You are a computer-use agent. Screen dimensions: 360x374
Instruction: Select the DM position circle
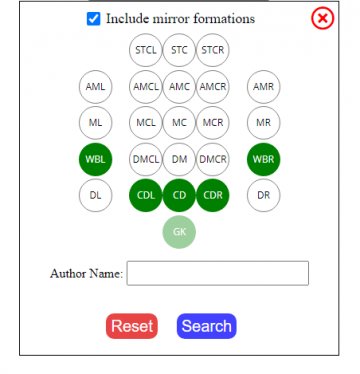179,159
